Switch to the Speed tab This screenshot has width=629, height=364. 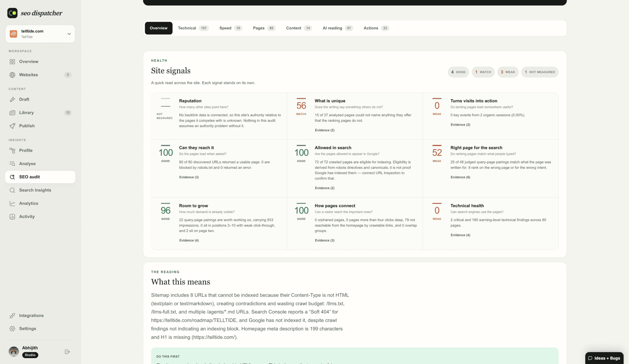(x=231, y=28)
